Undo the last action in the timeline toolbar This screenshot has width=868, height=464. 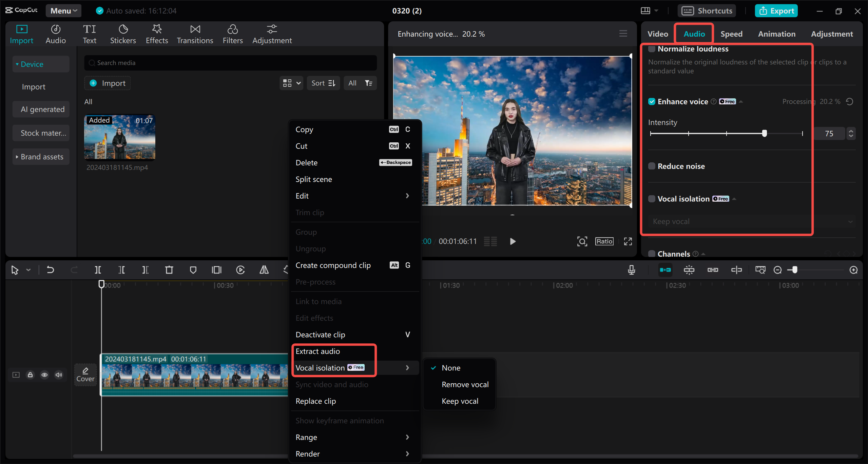(x=50, y=270)
